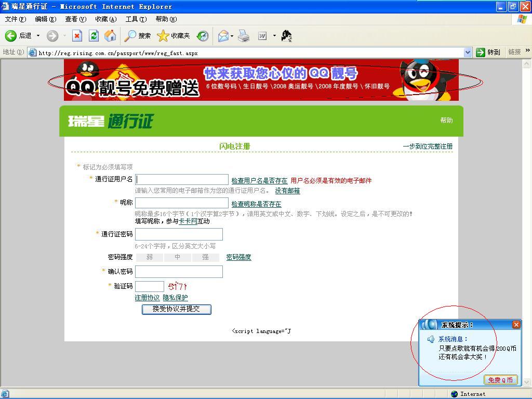This screenshot has width=532, height=399.
Task: Click the 链接 links toolbar label
Action: [514, 52]
